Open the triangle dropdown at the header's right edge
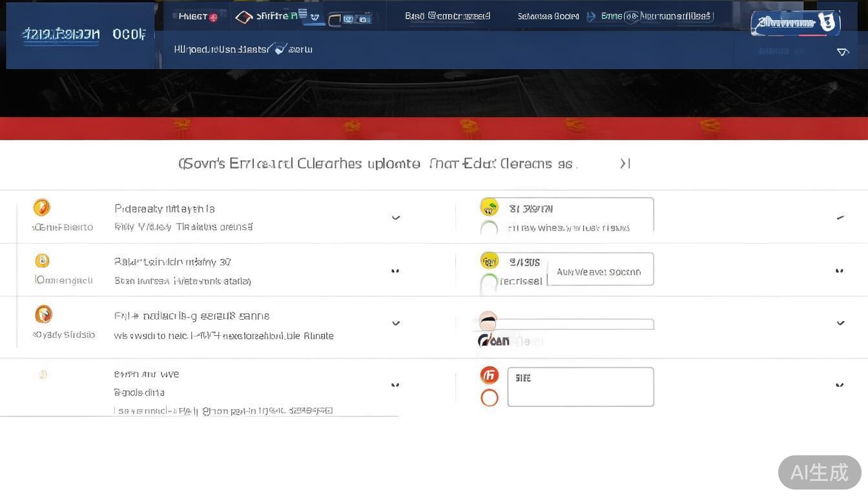Viewport: 868px width, 496px height. 843,52
